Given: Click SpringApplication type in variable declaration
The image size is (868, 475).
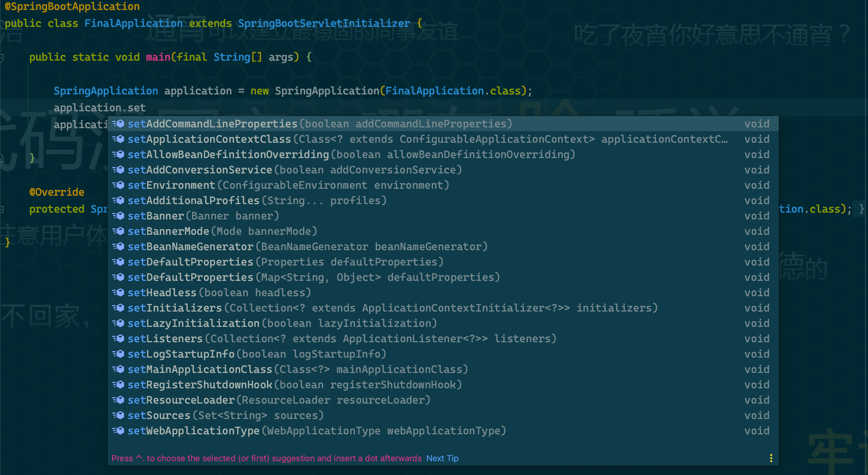Looking at the screenshot, I should click(106, 91).
